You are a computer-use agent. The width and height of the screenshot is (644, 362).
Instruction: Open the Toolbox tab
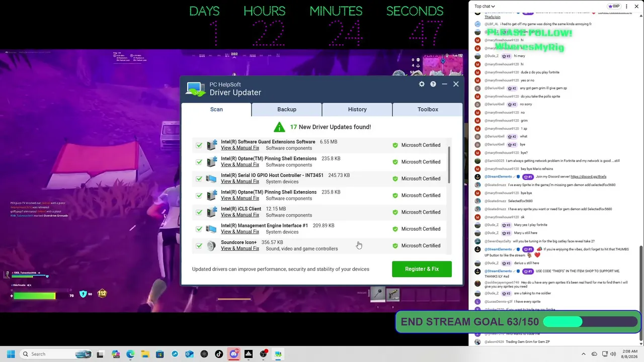pyautogui.click(x=428, y=109)
